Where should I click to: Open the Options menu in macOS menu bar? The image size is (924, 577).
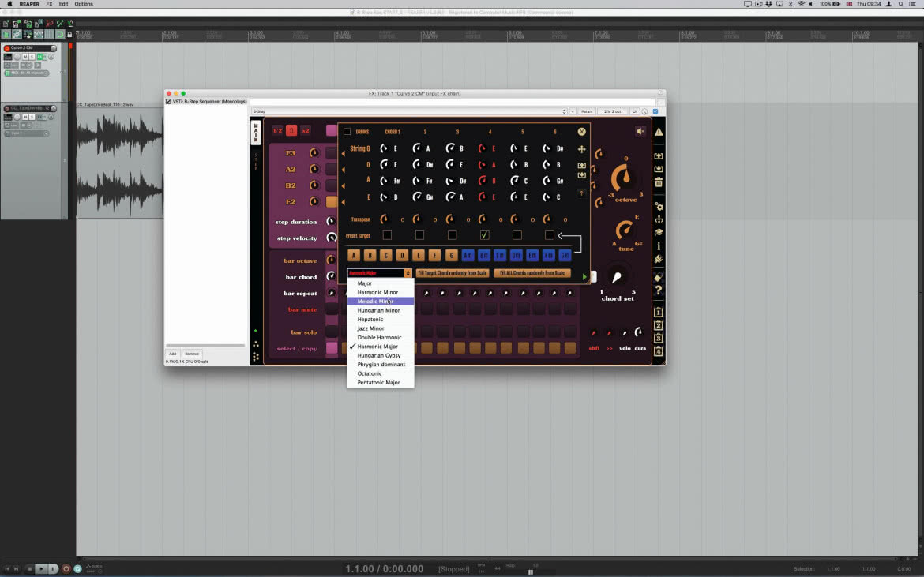click(84, 4)
